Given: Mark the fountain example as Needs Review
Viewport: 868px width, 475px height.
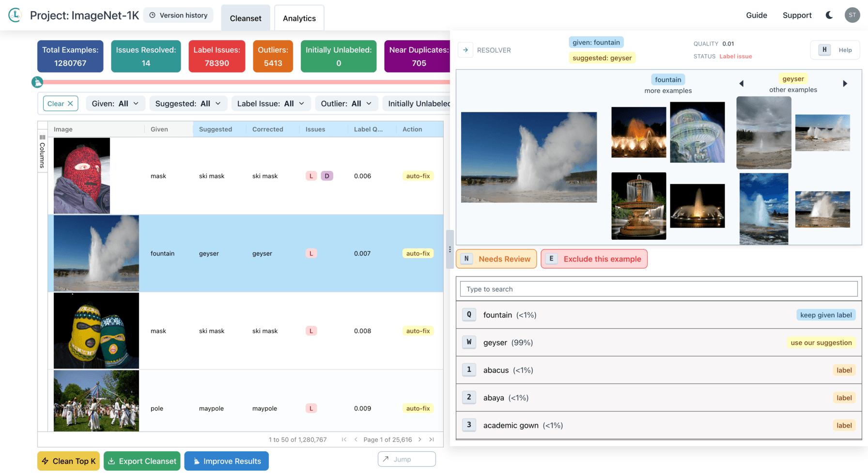Looking at the screenshot, I should click(496, 259).
